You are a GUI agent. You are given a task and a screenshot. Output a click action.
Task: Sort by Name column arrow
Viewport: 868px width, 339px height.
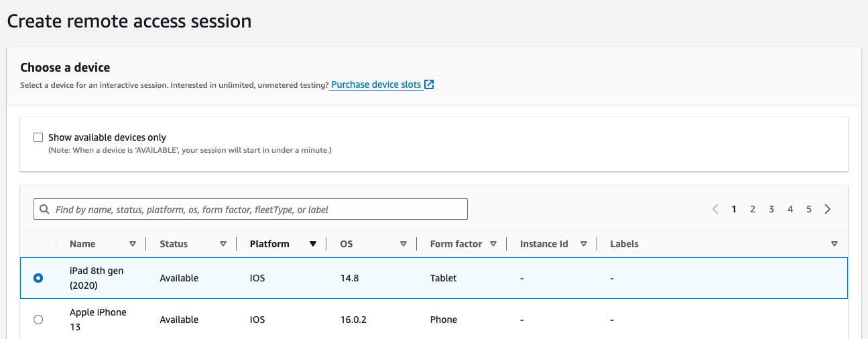point(133,245)
